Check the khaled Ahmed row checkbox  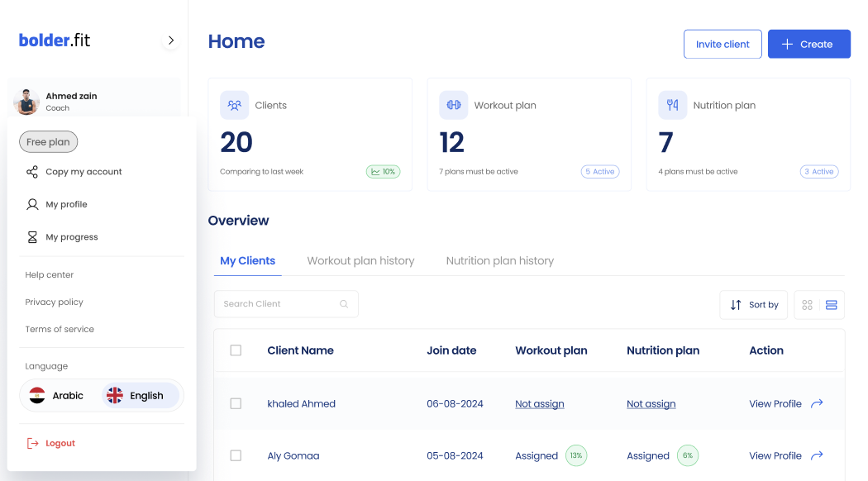[x=236, y=403]
